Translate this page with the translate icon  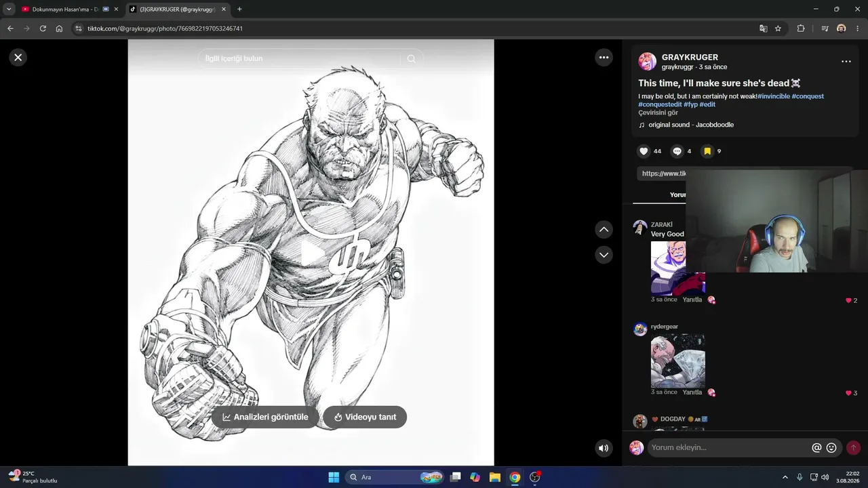click(x=764, y=28)
